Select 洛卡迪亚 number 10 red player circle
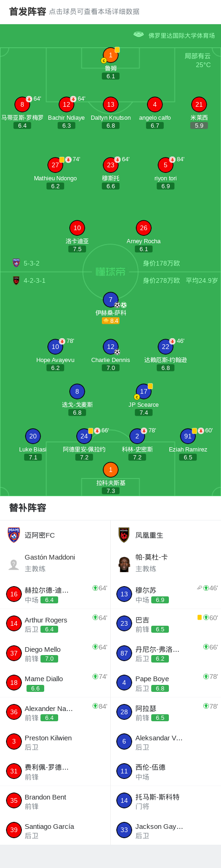Screen dimensions: 221x868 (77, 228)
